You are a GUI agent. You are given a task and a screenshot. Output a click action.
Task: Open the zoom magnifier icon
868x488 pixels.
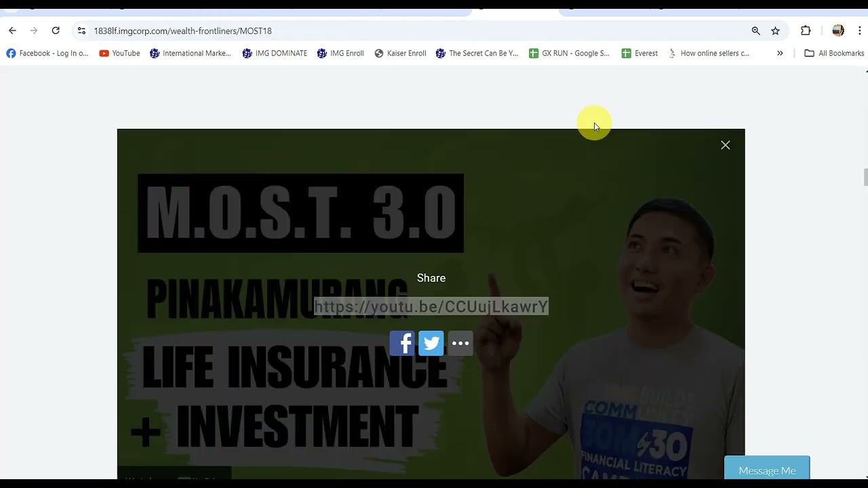(755, 30)
